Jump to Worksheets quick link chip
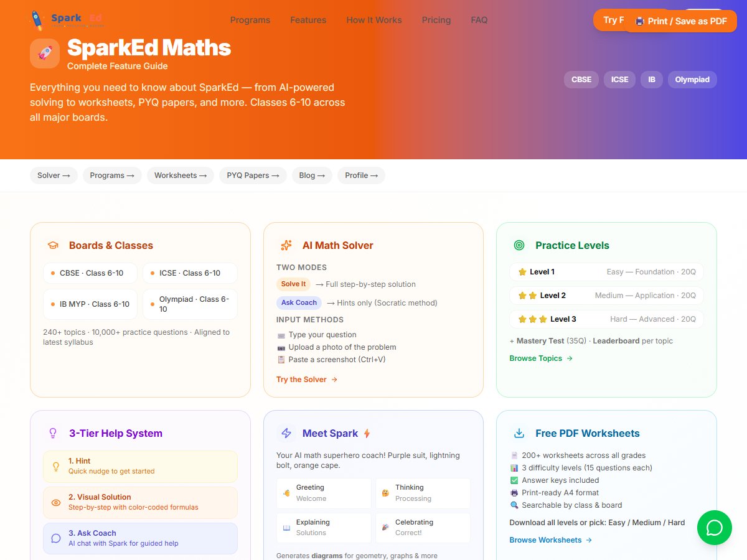This screenshot has height=560, width=747. point(181,175)
